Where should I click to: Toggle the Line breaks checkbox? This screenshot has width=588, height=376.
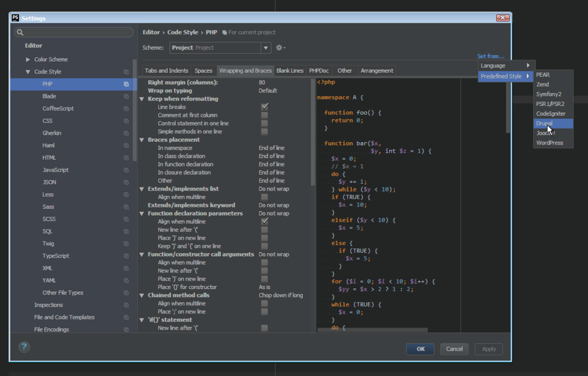coord(264,107)
